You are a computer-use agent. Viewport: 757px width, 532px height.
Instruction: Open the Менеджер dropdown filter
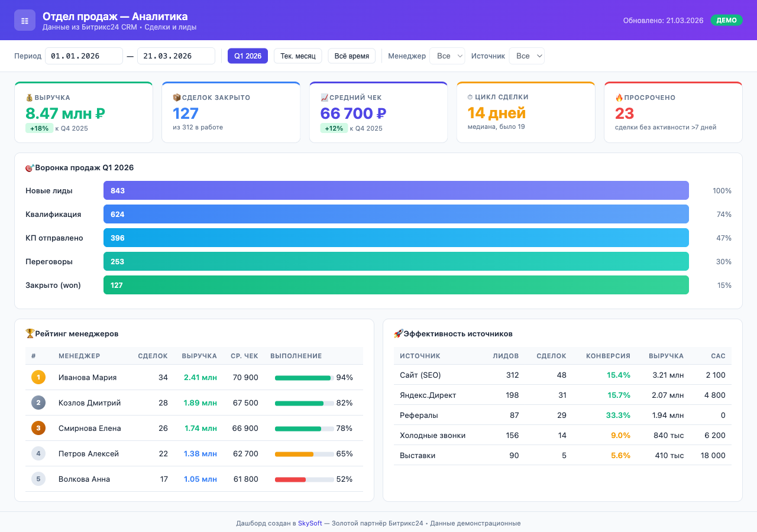(x=447, y=56)
